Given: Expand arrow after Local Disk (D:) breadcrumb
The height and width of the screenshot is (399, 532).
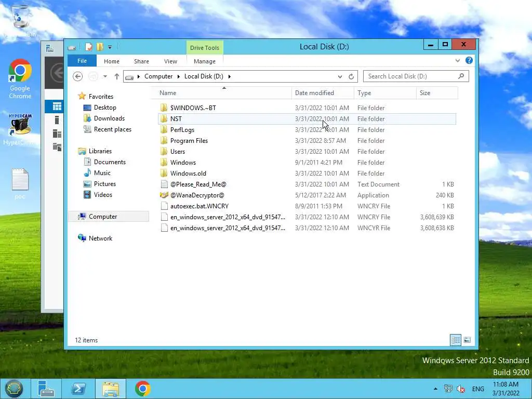Looking at the screenshot, I should (229, 76).
